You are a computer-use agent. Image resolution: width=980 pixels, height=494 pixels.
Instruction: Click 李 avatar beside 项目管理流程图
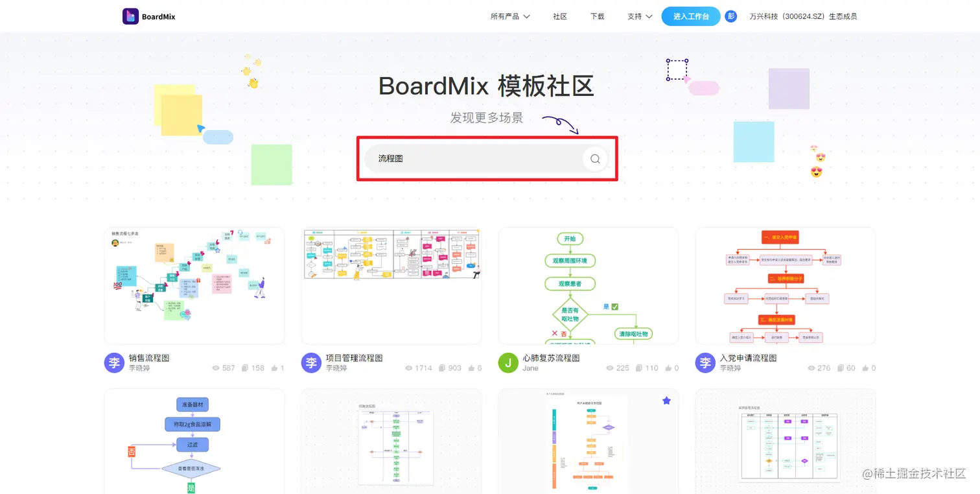[311, 363]
